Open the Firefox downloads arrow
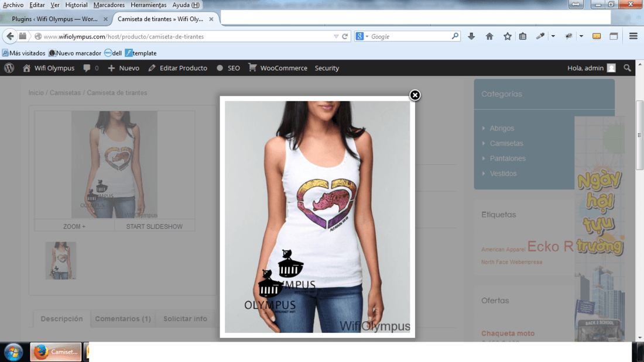The width and height of the screenshot is (644, 362). 471,36
